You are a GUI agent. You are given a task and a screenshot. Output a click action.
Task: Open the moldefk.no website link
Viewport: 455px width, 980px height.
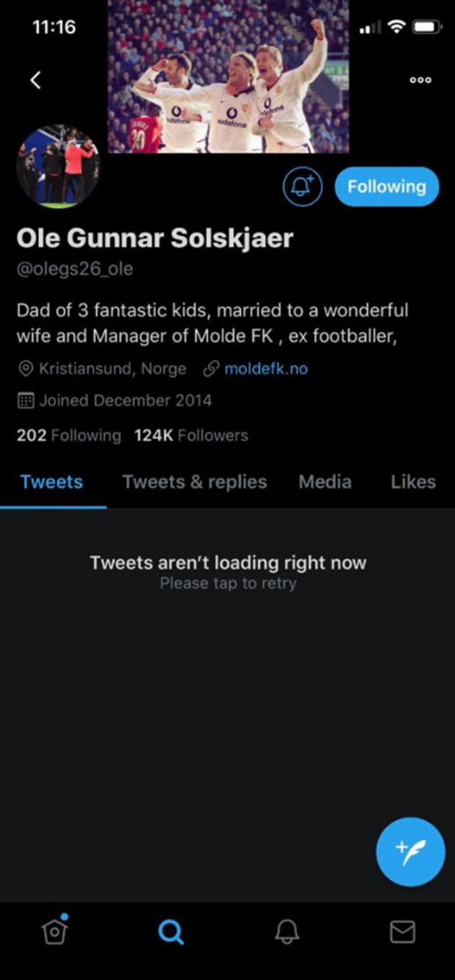pos(266,369)
